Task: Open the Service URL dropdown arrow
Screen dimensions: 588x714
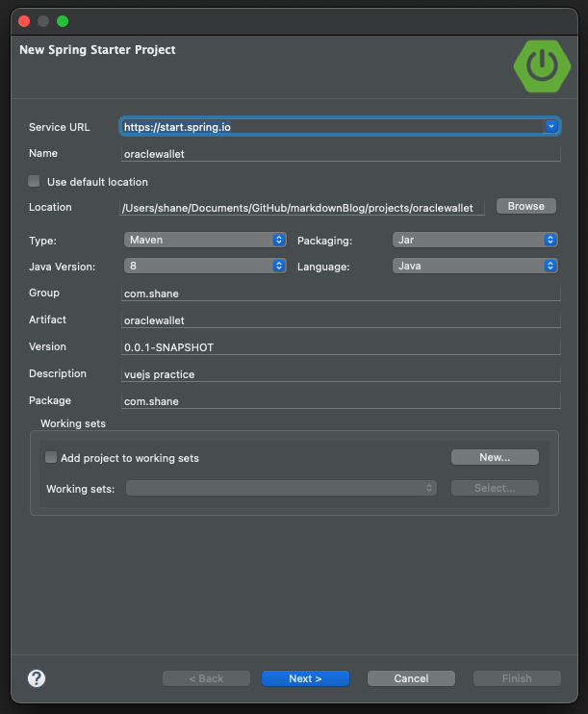Action: coord(551,126)
